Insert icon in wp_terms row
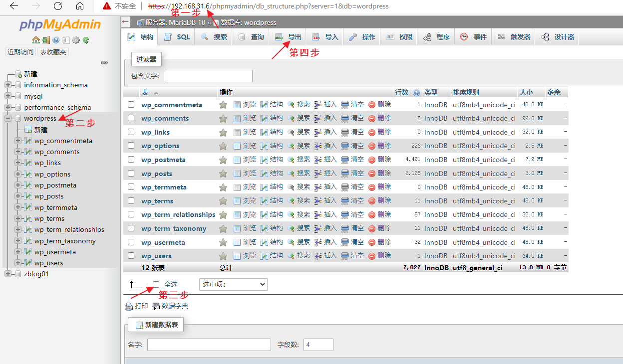Screen dimensions: 623x364 point(318,201)
